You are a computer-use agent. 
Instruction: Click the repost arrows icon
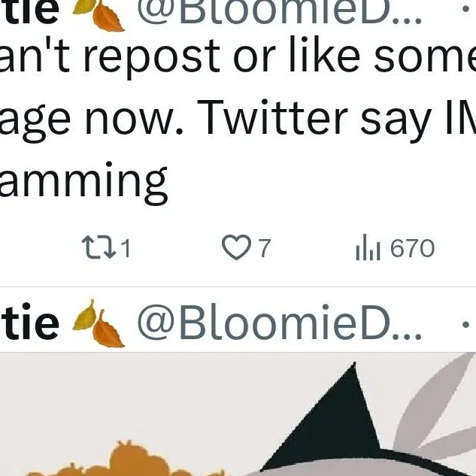pos(99,247)
